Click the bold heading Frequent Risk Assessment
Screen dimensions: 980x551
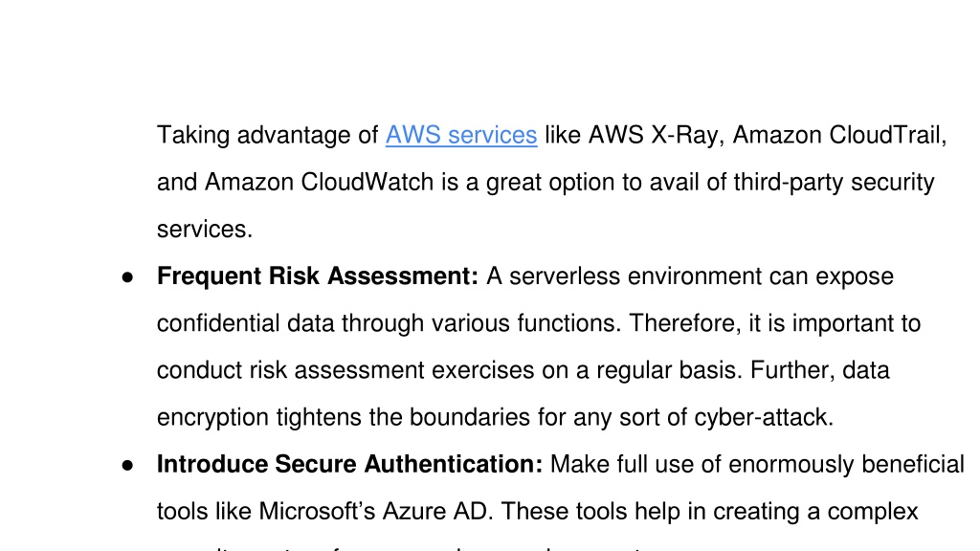[x=318, y=276]
